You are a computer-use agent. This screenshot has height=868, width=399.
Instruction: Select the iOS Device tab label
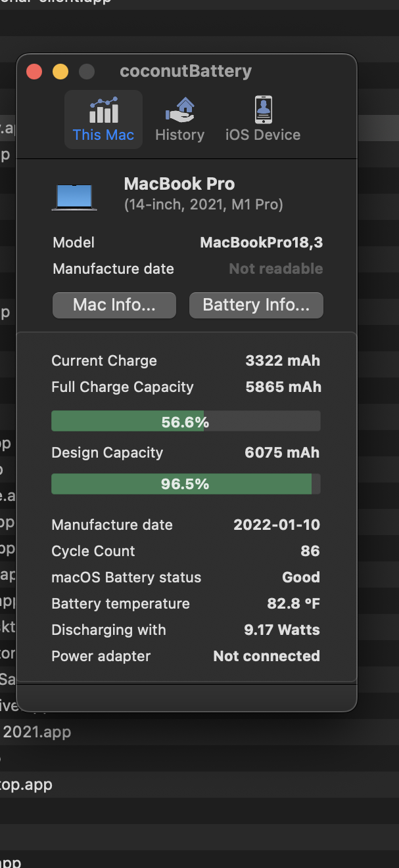(263, 135)
